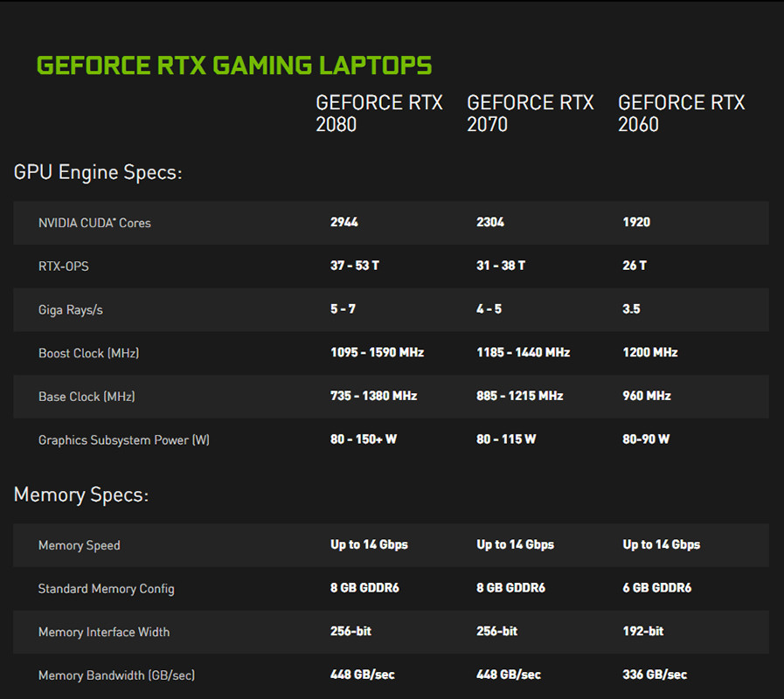Click the 2944 CUDA cores value

coord(343,222)
